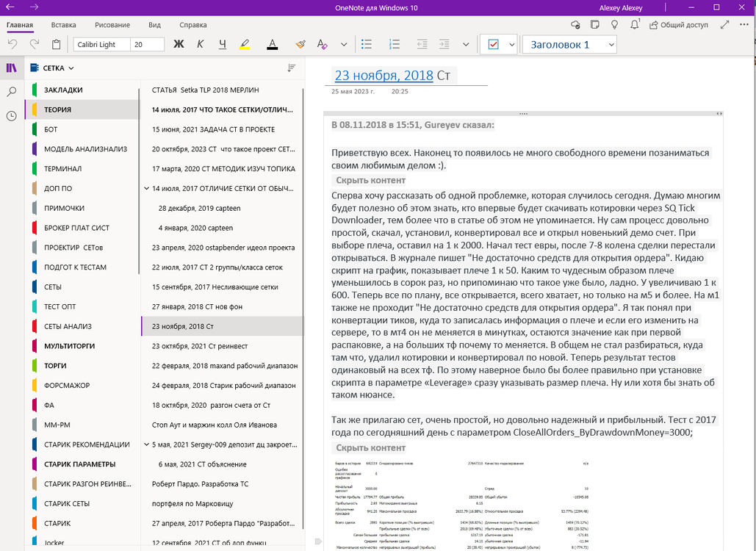Open the СЕТКА notebook dropdown
Image resolution: width=756 pixels, height=551 pixels.
[51, 68]
